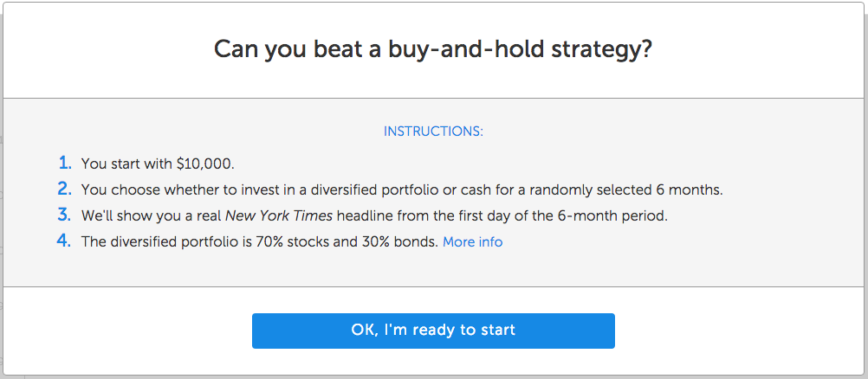Open the More info link
Viewport: 868px width, 379px height.
[472, 242]
